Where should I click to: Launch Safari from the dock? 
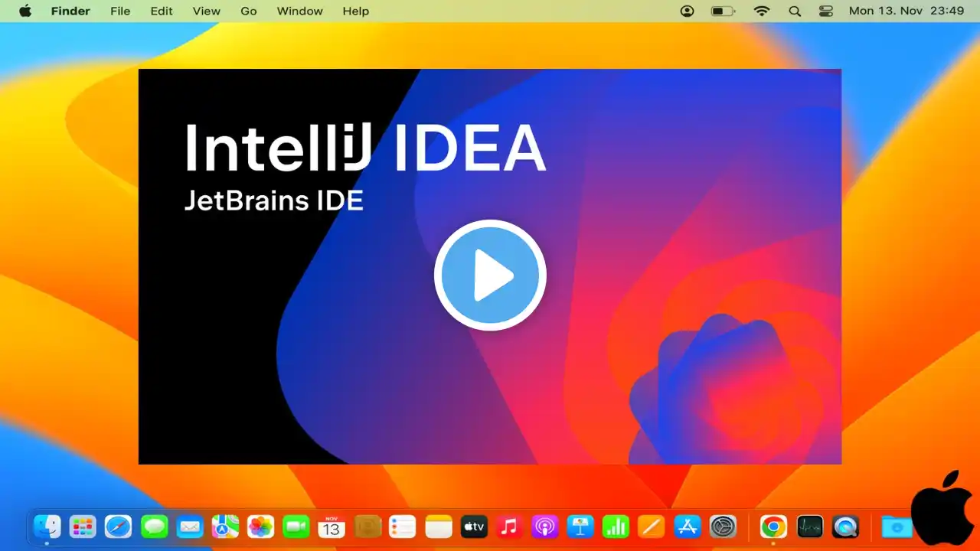(x=119, y=527)
